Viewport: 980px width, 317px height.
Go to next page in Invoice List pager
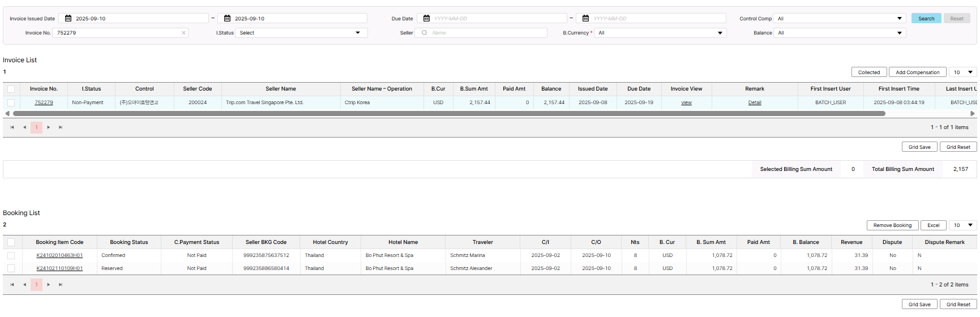click(49, 127)
